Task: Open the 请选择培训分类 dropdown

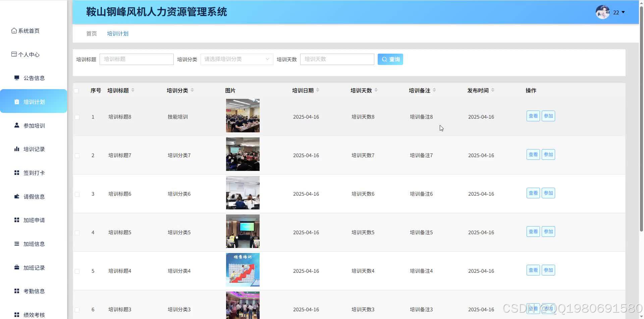Action: pos(236,59)
